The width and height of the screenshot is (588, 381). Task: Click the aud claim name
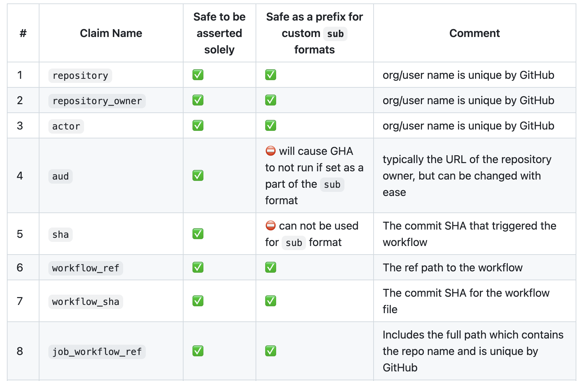point(60,176)
